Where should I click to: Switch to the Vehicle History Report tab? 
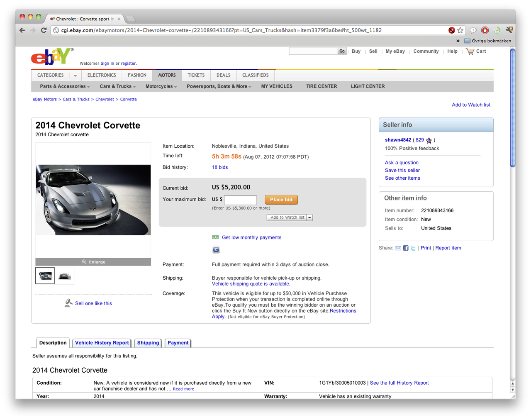pyautogui.click(x=102, y=343)
